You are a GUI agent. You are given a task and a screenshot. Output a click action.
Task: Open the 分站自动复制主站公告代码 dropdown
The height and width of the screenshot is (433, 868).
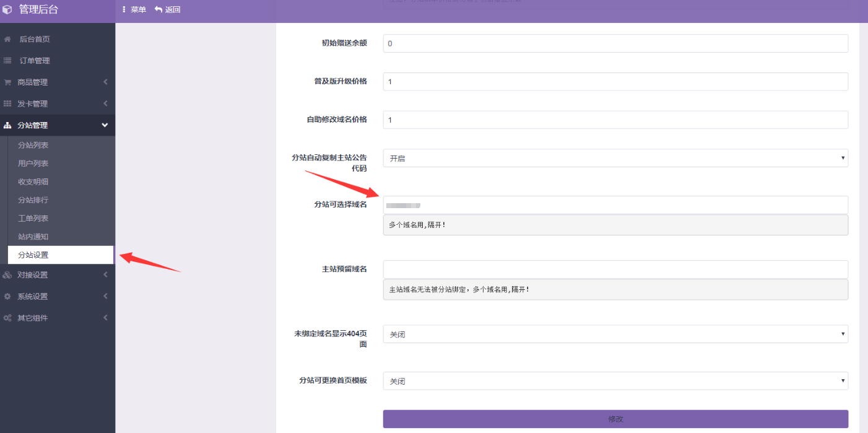pyautogui.click(x=615, y=158)
